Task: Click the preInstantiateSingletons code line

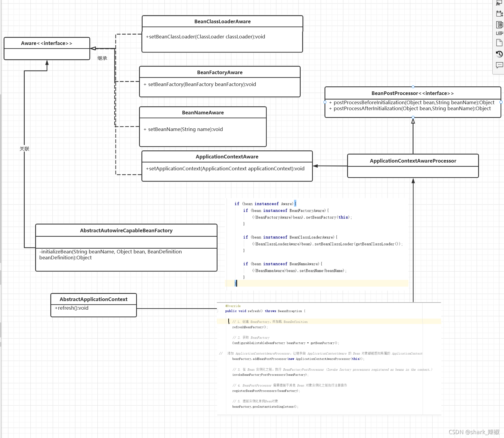Action: (265, 407)
